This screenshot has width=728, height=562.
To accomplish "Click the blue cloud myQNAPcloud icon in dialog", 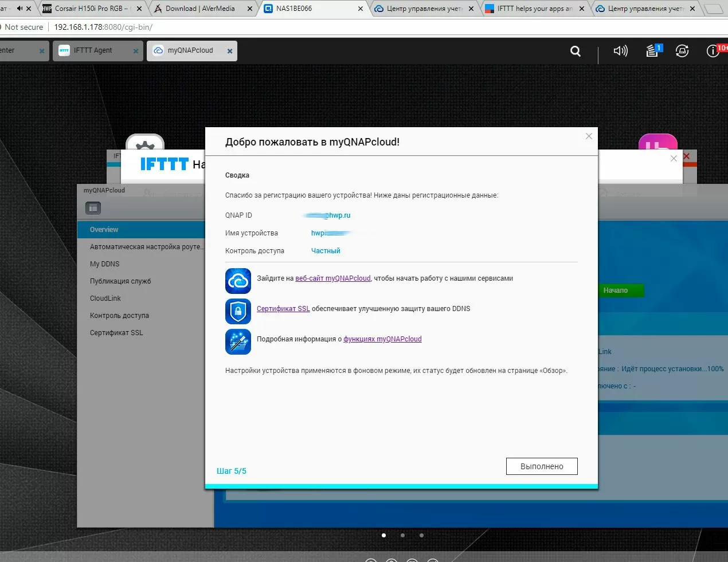I will coord(238,281).
